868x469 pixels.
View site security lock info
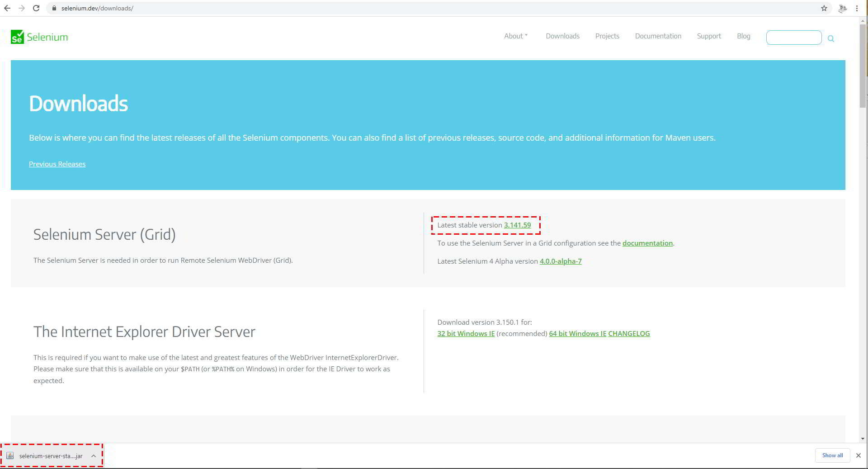(54, 8)
